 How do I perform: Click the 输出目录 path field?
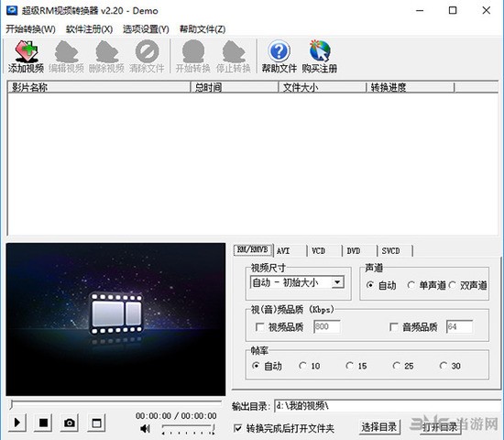coord(387,406)
